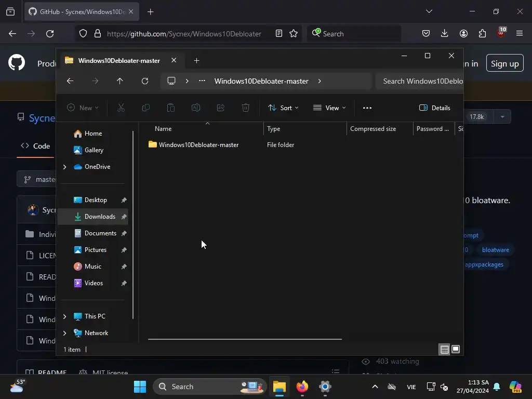
Task: Click the horizontal scrollbar in file list
Action: 245,339
